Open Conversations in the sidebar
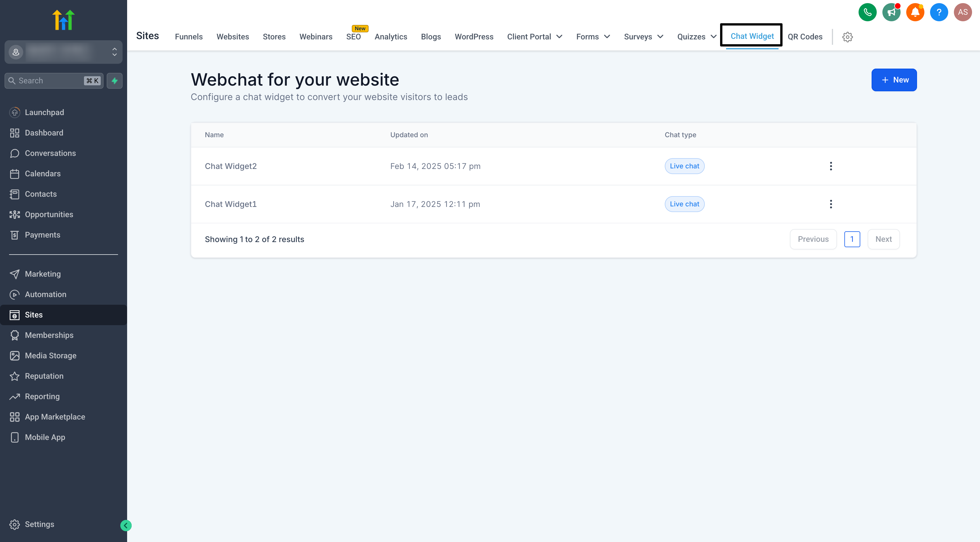 (50, 153)
